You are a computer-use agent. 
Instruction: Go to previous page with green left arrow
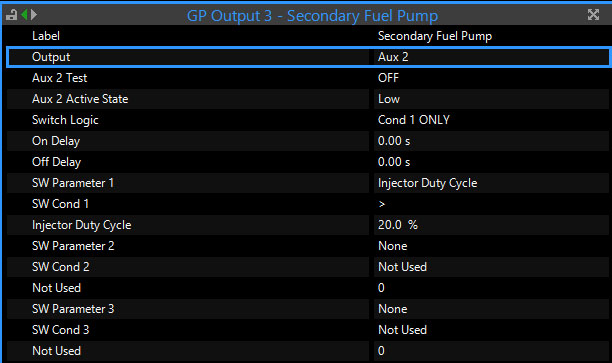point(24,15)
